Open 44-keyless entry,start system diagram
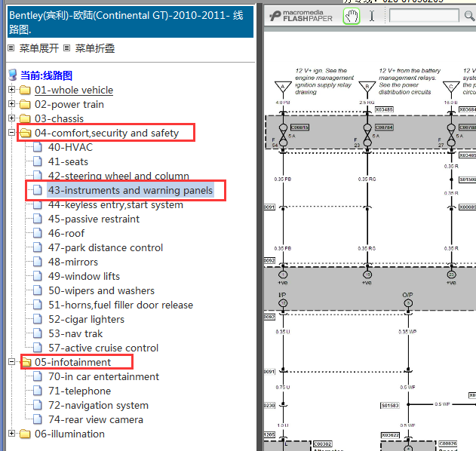The height and width of the screenshot is (451, 476). tap(115, 205)
